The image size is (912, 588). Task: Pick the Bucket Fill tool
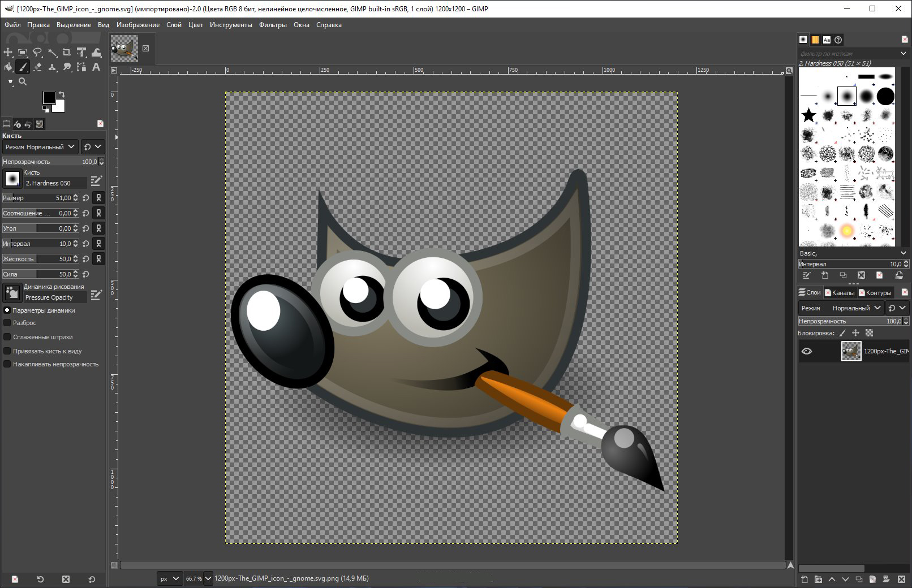(8, 67)
